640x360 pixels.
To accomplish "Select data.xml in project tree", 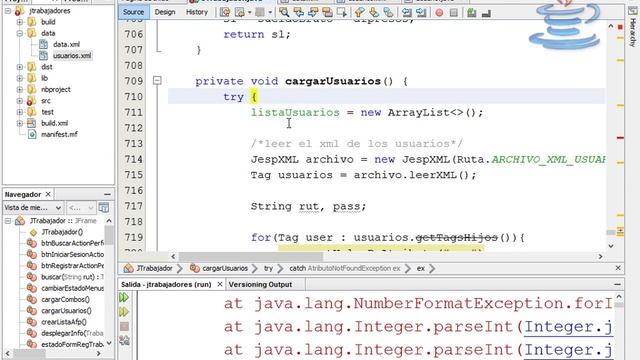I will pos(66,44).
